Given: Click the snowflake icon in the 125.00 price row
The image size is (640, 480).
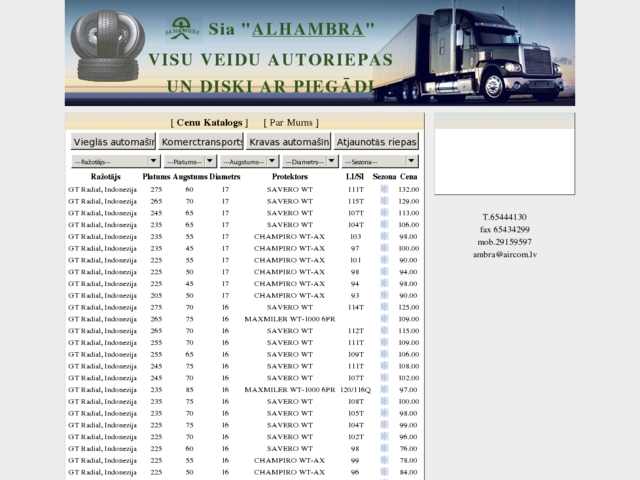Looking at the screenshot, I should 384,307.
